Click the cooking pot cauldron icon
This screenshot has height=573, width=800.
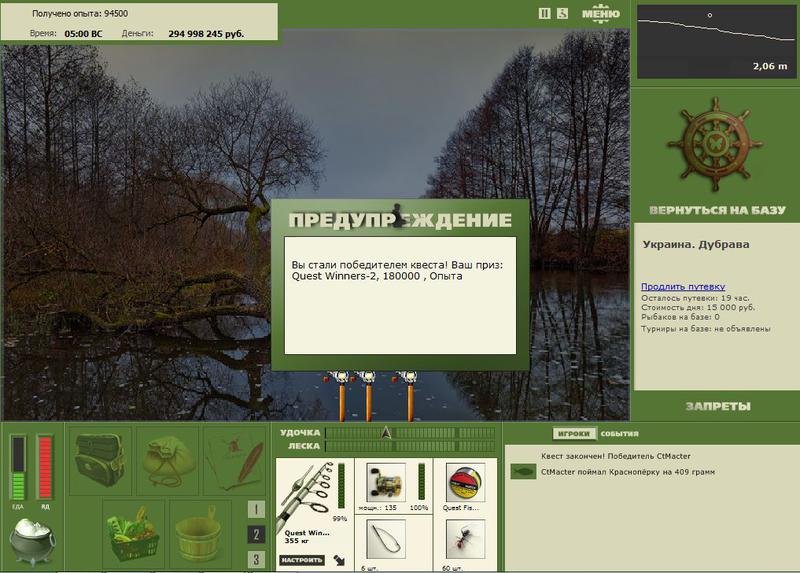(x=32, y=542)
